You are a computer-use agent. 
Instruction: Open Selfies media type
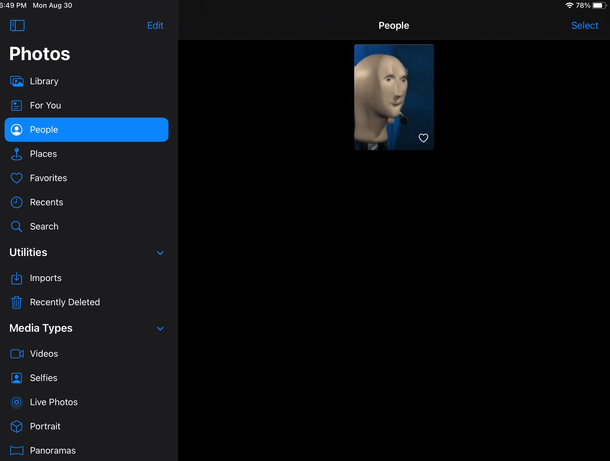click(43, 378)
